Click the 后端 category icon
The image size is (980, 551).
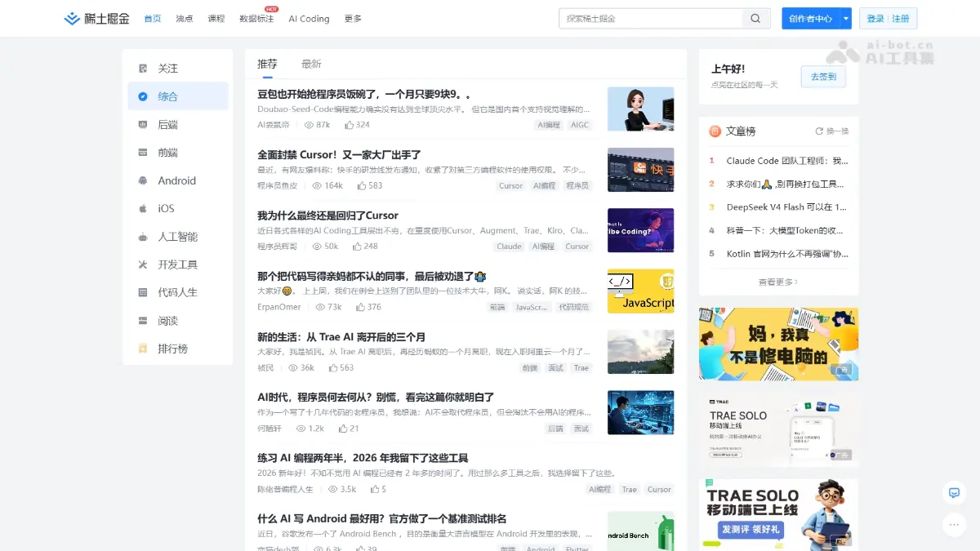(143, 124)
